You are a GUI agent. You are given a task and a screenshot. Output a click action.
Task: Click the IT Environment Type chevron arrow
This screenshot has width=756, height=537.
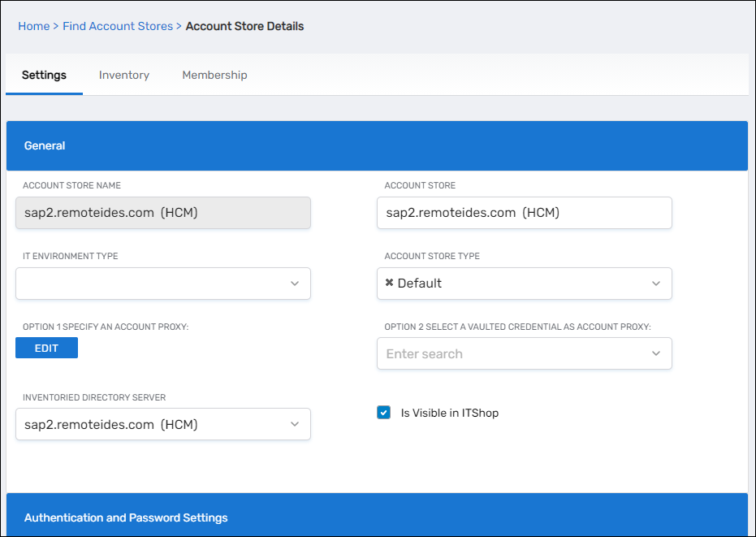tap(294, 284)
